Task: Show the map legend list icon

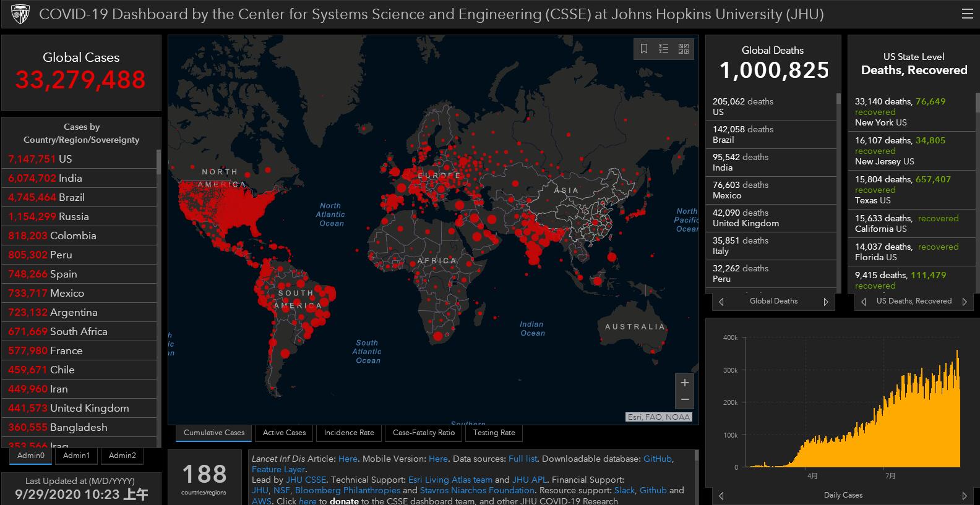Action: pyautogui.click(x=664, y=49)
